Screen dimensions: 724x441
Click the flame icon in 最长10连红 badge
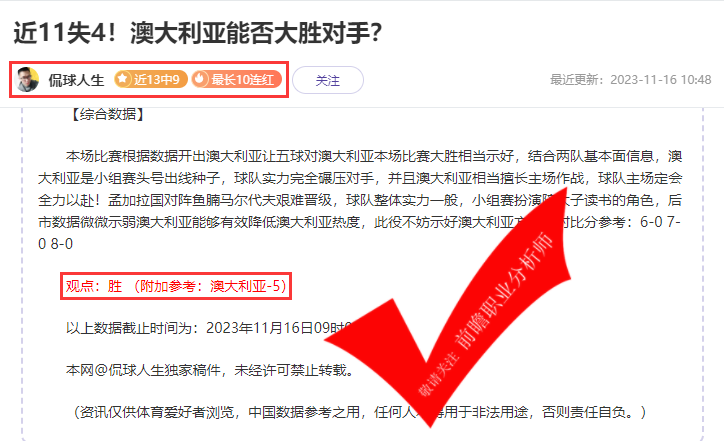point(200,79)
